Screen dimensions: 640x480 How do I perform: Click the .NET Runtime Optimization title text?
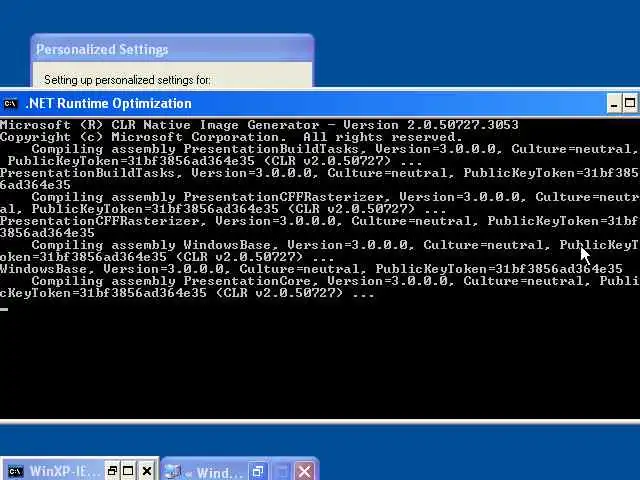109,103
